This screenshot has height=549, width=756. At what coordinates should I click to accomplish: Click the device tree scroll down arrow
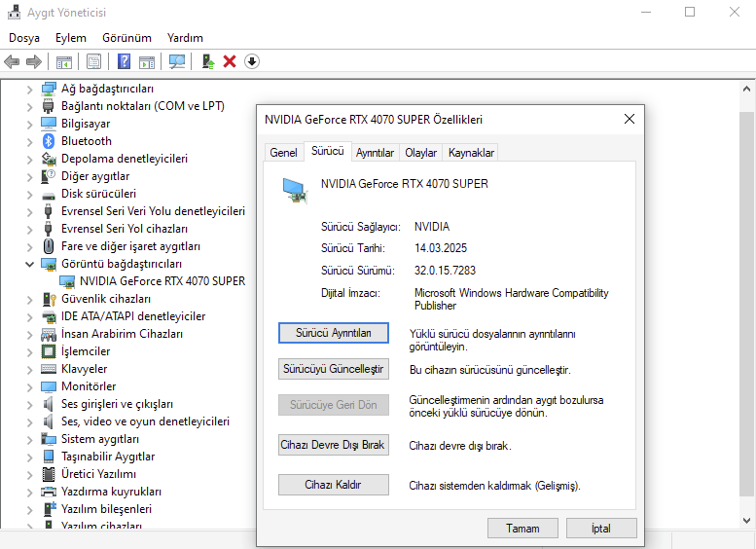(x=746, y=521)
